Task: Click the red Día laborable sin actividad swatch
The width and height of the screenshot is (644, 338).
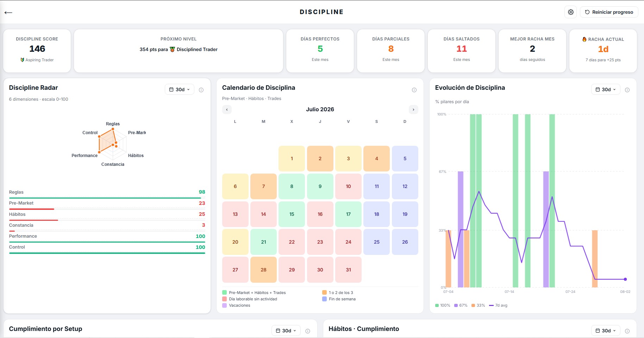Action: pos(224,299)
